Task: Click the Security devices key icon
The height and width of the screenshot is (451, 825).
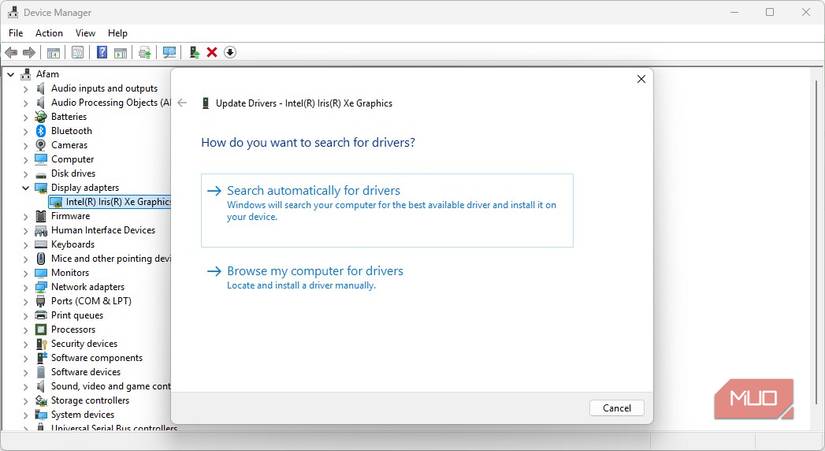Action: [x=41, y=344]
